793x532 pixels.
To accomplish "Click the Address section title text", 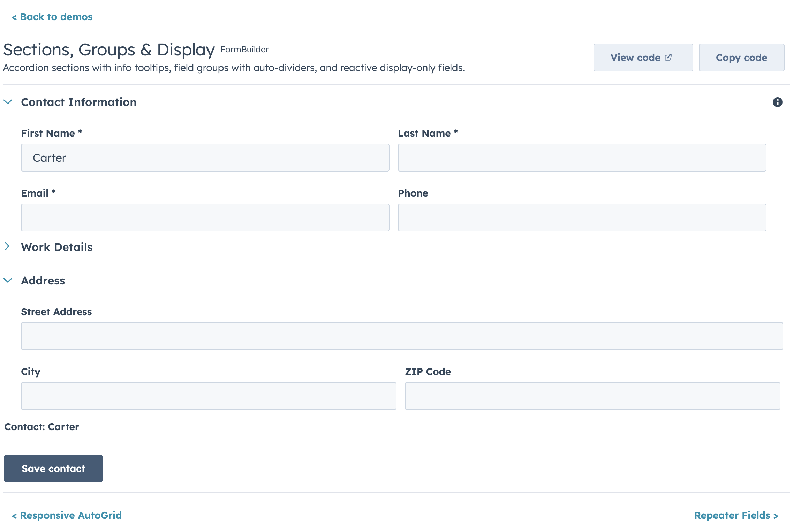I will pos(43,281).
